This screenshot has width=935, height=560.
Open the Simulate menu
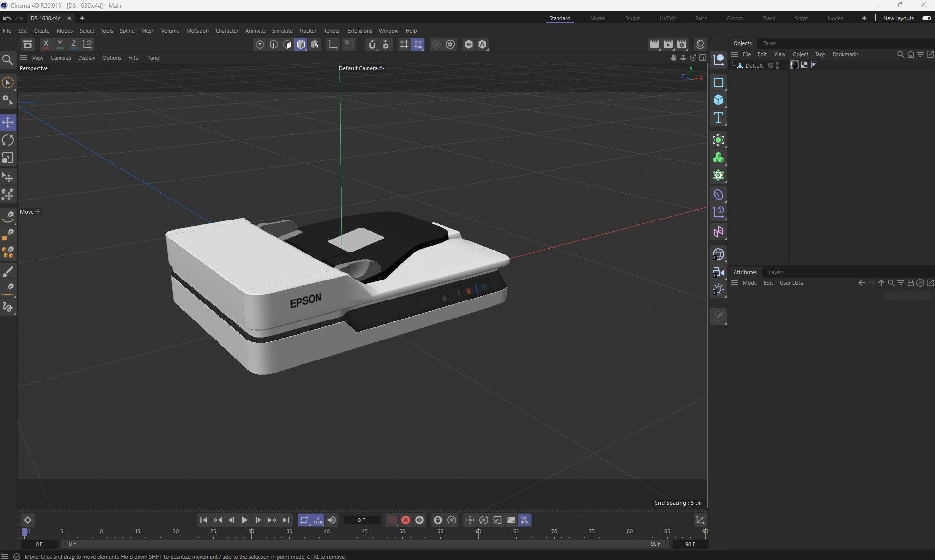282,31
